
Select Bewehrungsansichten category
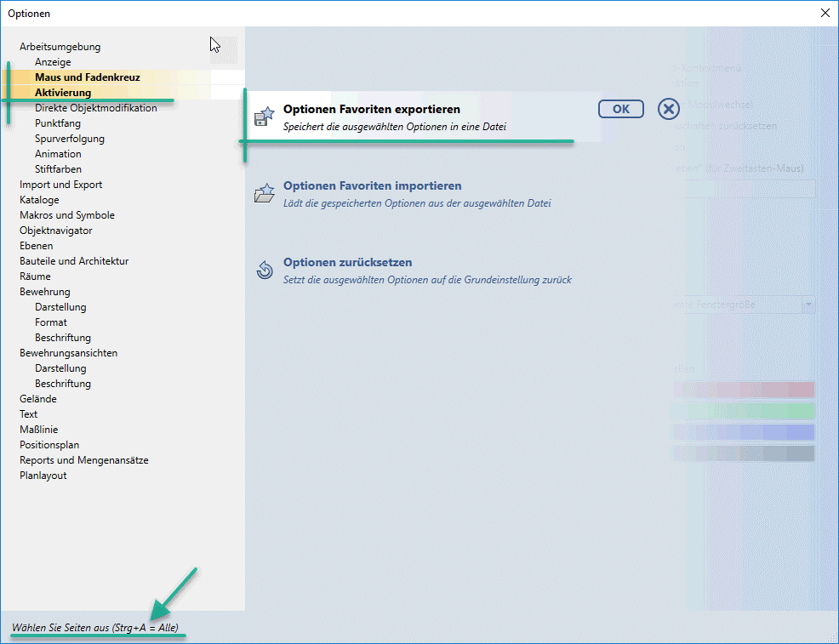tap(68, 353)
